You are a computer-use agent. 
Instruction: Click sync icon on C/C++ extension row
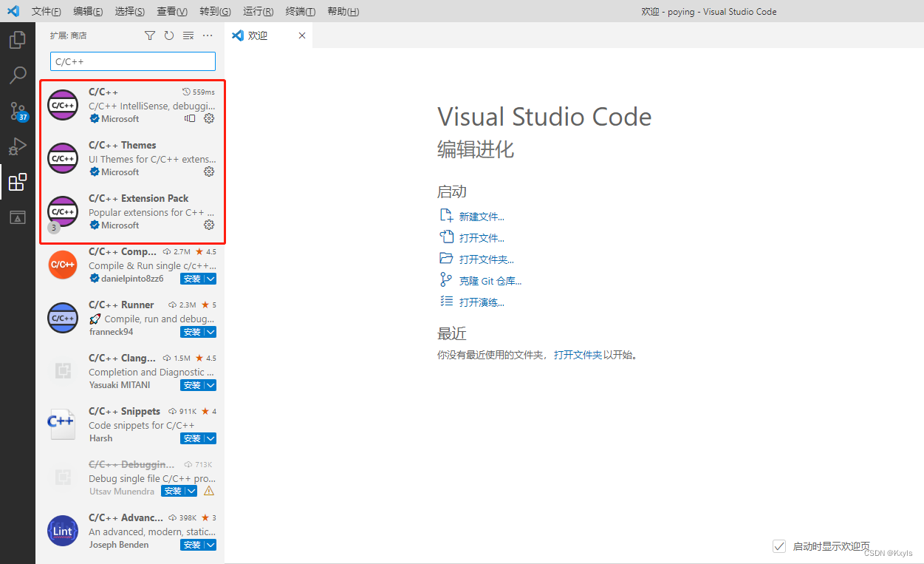pyautogui.click(x=190, y=118)
